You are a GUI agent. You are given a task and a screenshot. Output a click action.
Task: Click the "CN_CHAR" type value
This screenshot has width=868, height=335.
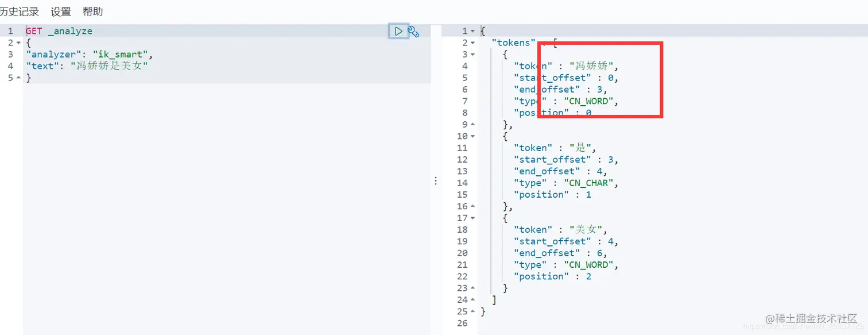[x=588, y=183]
